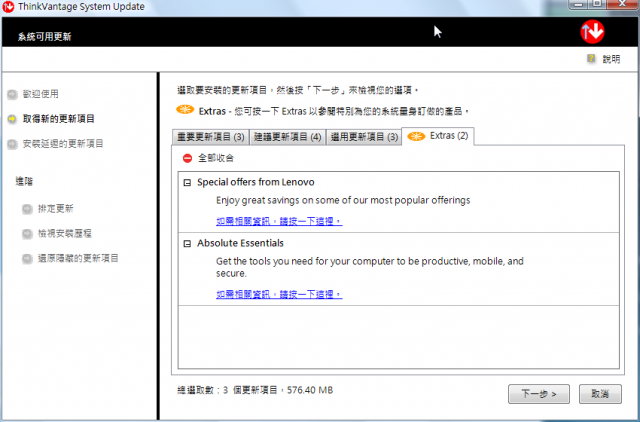Click the bullet icon beside 還原隱藏的更新項目
Image resolution: width=640 pixels, height=422 pixels.
point(27,259)
